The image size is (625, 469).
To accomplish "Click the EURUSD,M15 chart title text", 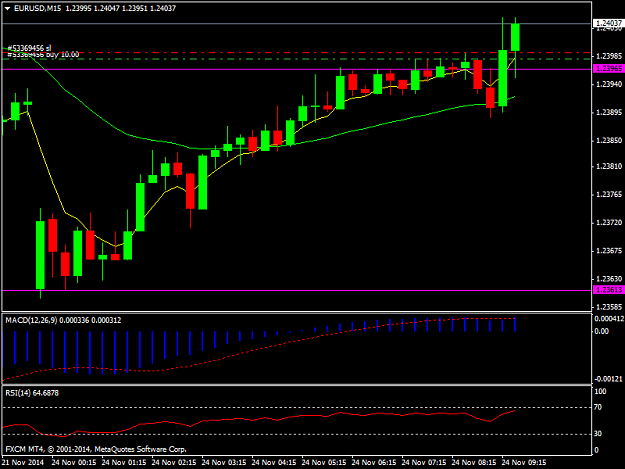I will pyautogui.click(x=37, y=8).
